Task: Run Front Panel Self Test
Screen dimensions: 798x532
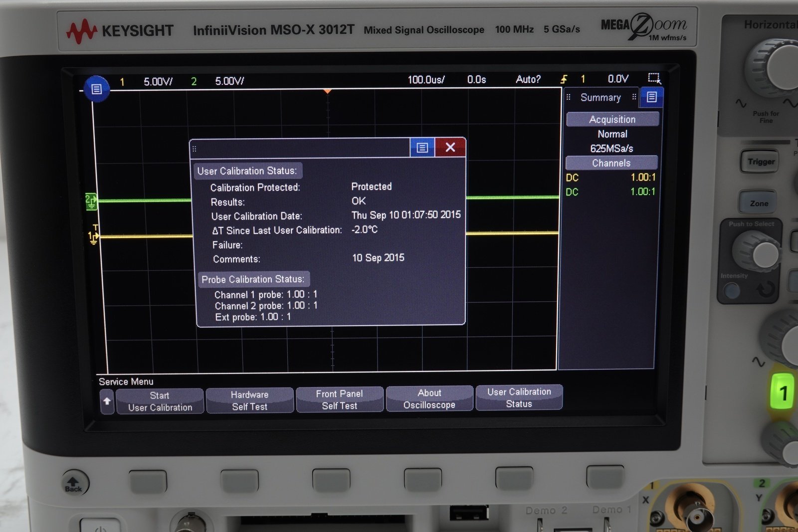Action: pos(339,399)
